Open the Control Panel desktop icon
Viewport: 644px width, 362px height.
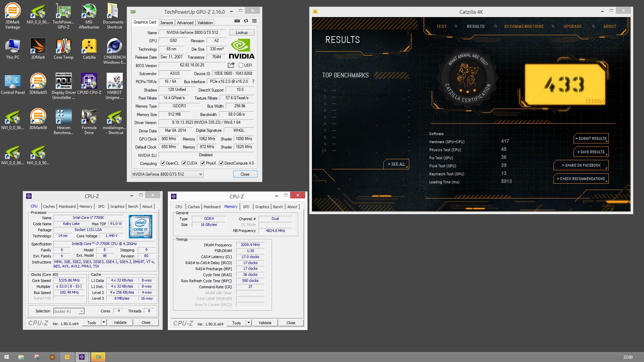point(13,84)
